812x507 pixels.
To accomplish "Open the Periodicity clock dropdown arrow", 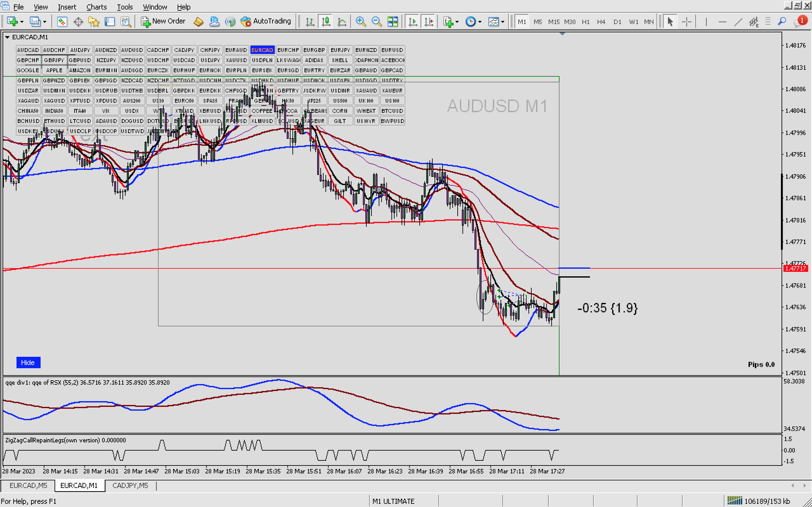I will click(x=480, y=22).
